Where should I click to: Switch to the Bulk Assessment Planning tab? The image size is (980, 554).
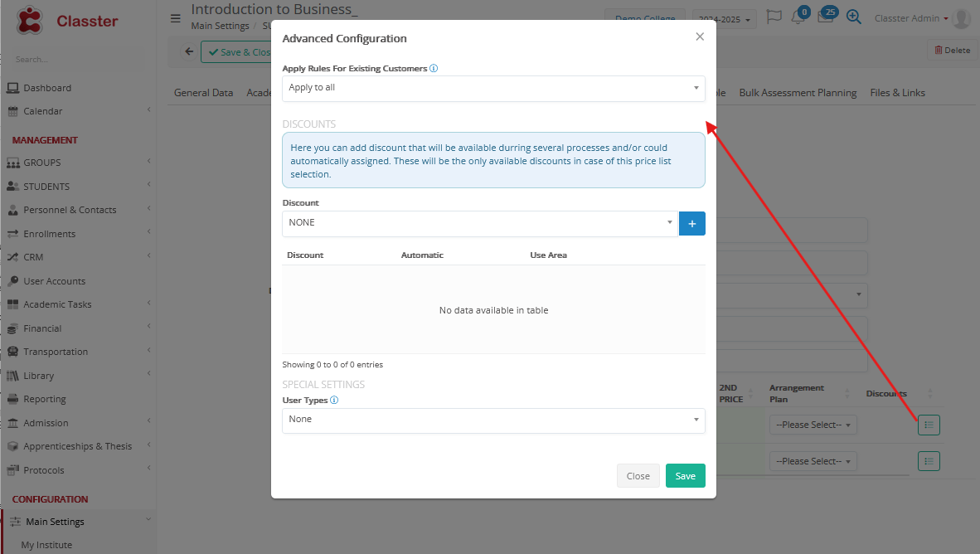pos(798,93)
